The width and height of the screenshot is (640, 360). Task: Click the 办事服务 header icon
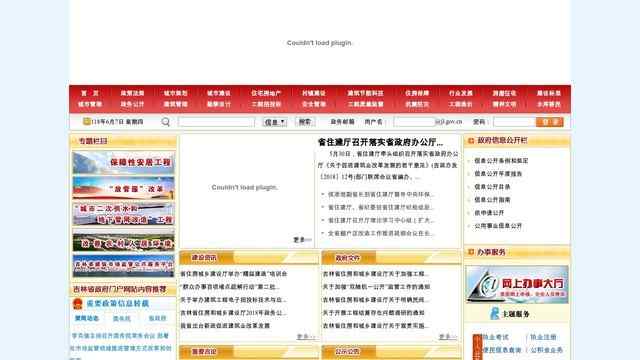pos(471,252)
